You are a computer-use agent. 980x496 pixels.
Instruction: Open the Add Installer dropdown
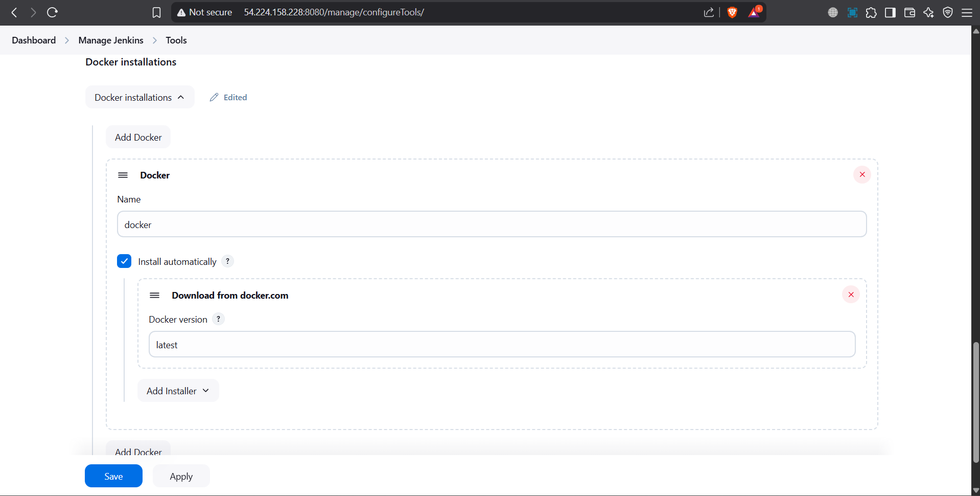178,391
